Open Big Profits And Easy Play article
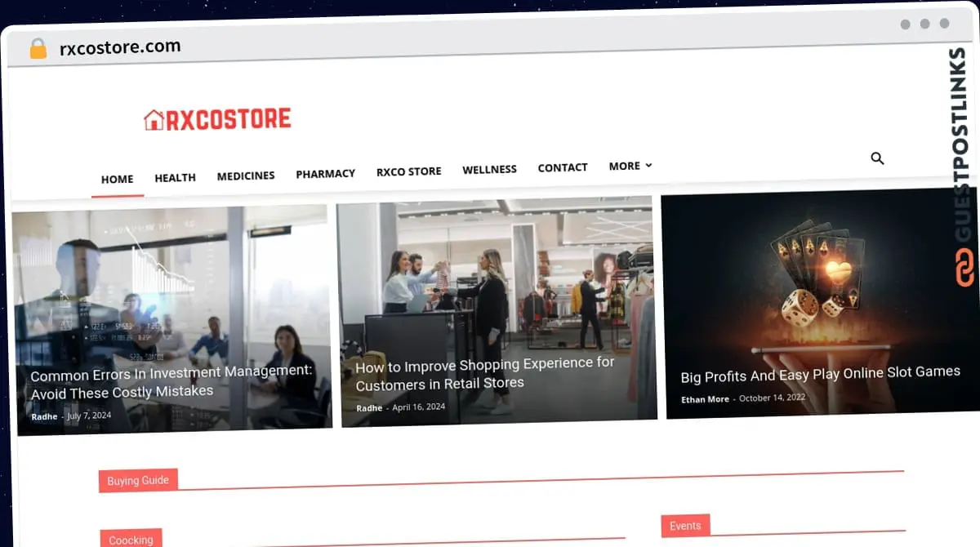 (820, 374)
